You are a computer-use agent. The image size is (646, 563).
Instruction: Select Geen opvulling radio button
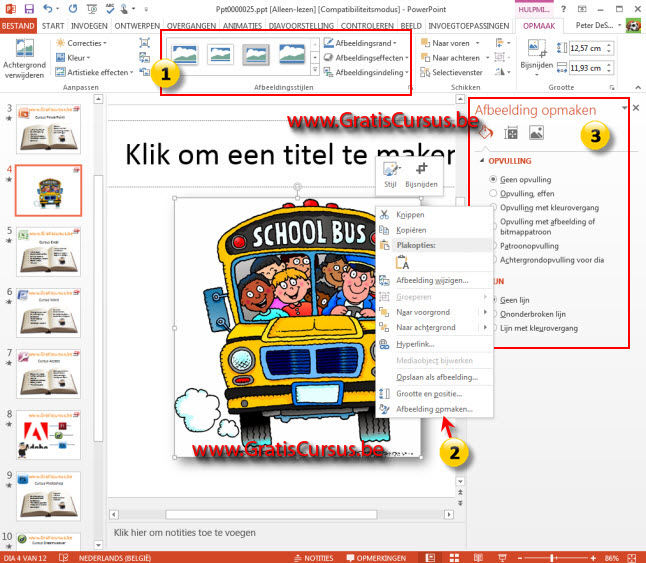493,179
